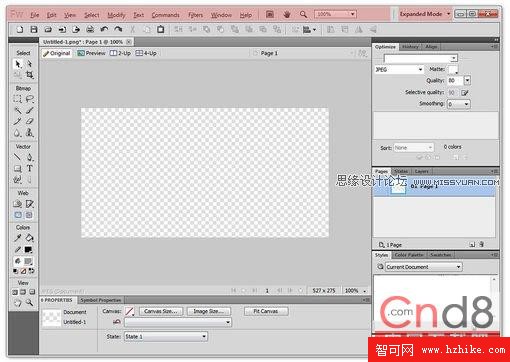
Task: Select the Paint Bucket tool
Action: tap(30, 238)
